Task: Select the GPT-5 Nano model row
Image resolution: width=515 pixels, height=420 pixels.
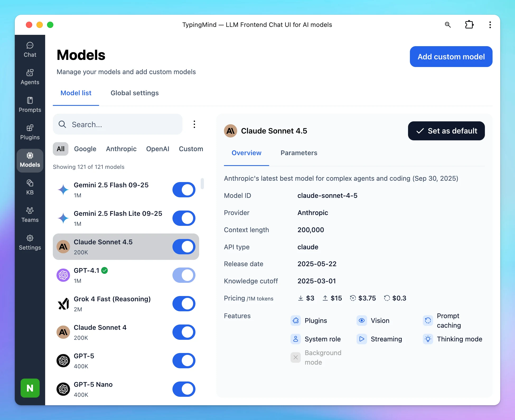Action: tap(126, 389)
